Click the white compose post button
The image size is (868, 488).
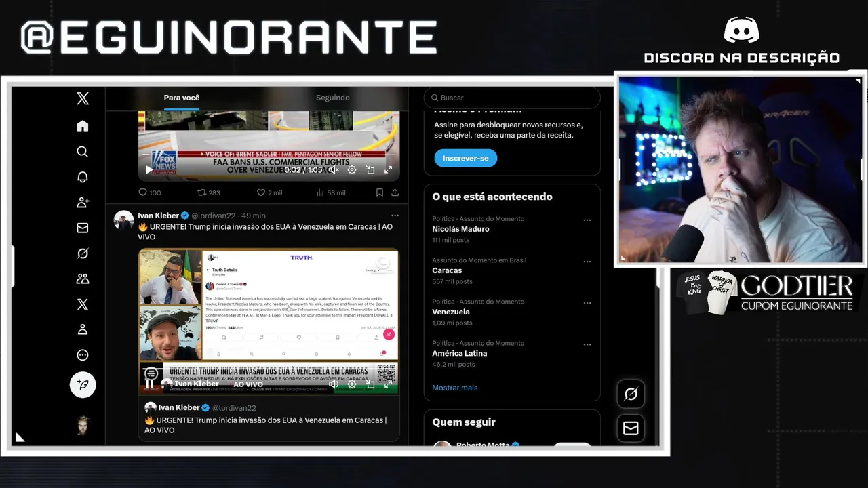(x=83, y=384)
